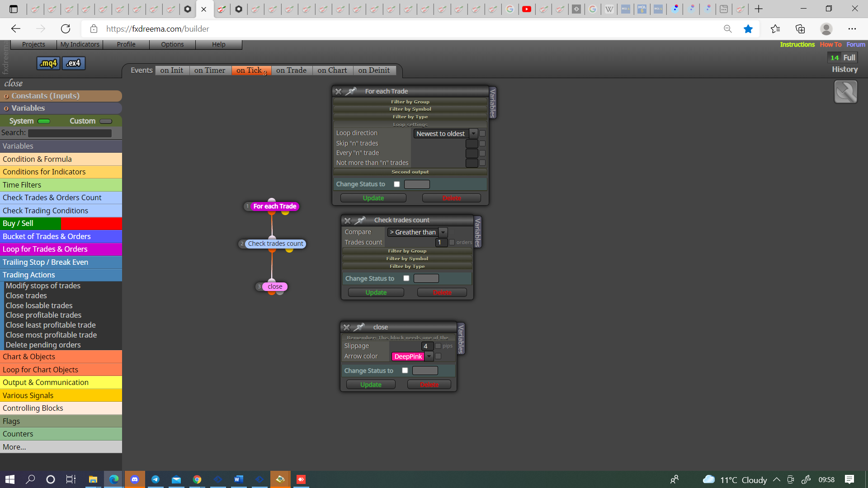The image size is (868, 488).
Task: Open the Options menu
Action: 172,44
